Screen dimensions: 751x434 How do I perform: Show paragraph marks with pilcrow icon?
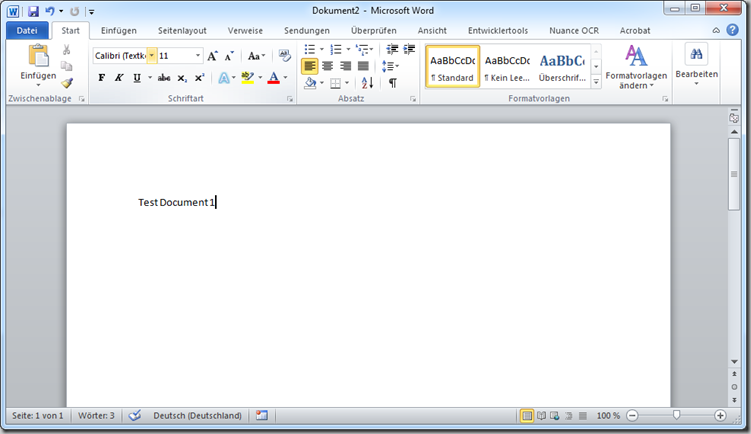(x=393, y=83)
